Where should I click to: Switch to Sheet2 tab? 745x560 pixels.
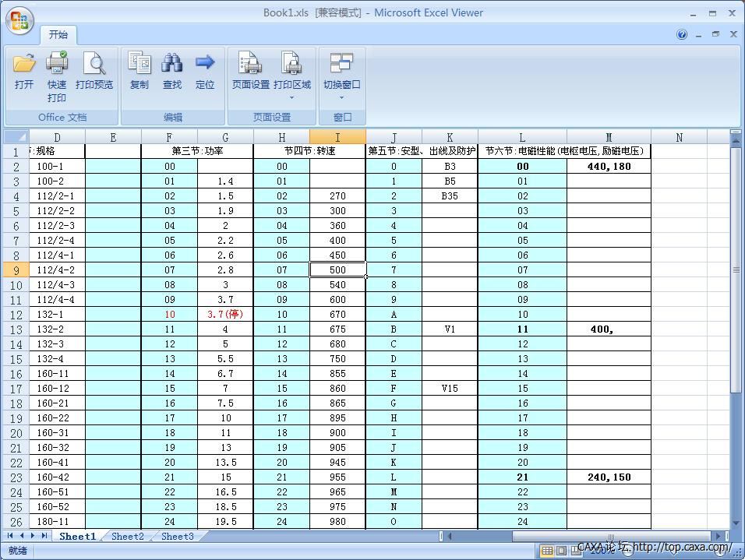127,536
